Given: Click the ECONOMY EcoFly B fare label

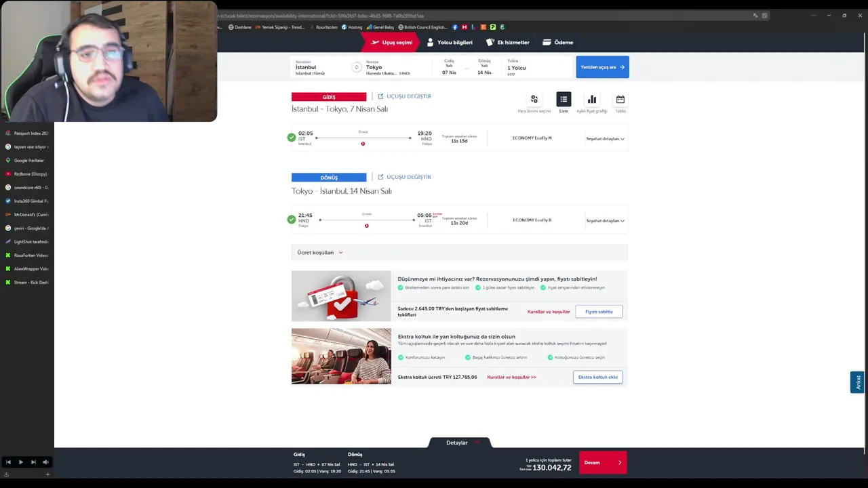Looking at the screenshot, I should [x=532, y=220].
